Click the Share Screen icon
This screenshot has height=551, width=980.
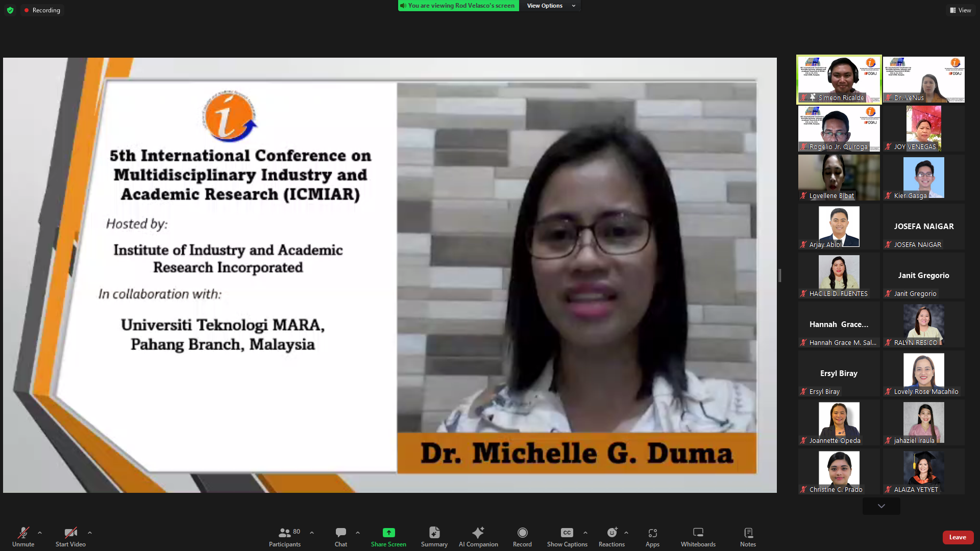point(388,533)
